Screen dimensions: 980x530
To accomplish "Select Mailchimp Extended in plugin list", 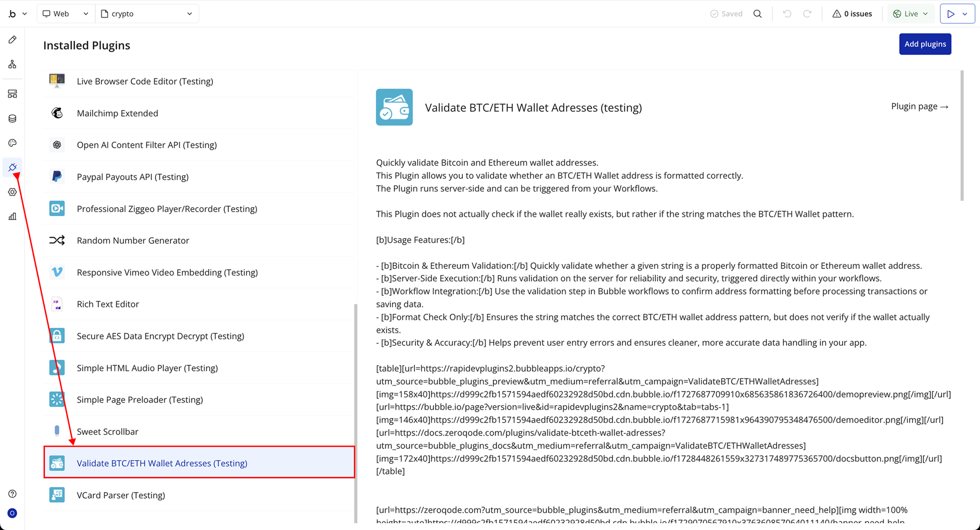I will pos(117,113).
